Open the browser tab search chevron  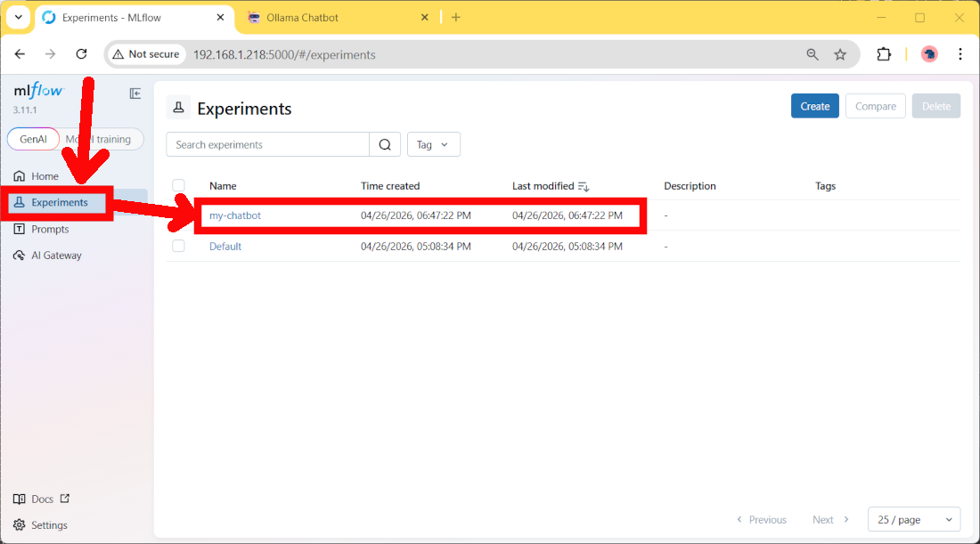(x=18, y=17)
